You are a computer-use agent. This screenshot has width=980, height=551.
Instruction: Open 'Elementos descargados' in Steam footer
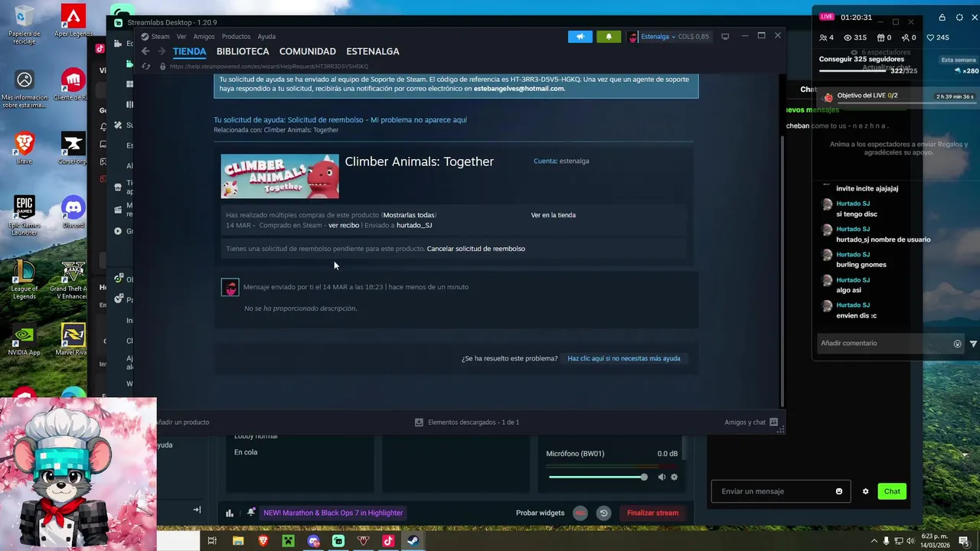[467, 422]
